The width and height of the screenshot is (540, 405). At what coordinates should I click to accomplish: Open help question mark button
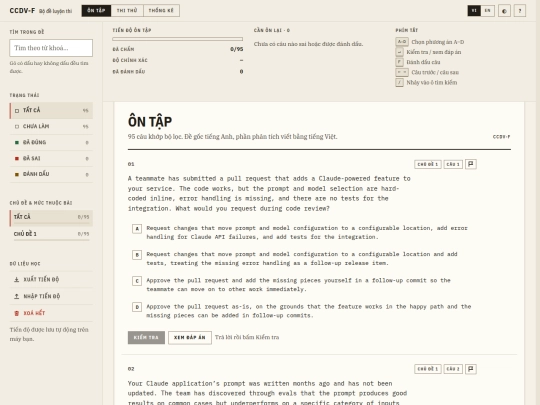520,11
